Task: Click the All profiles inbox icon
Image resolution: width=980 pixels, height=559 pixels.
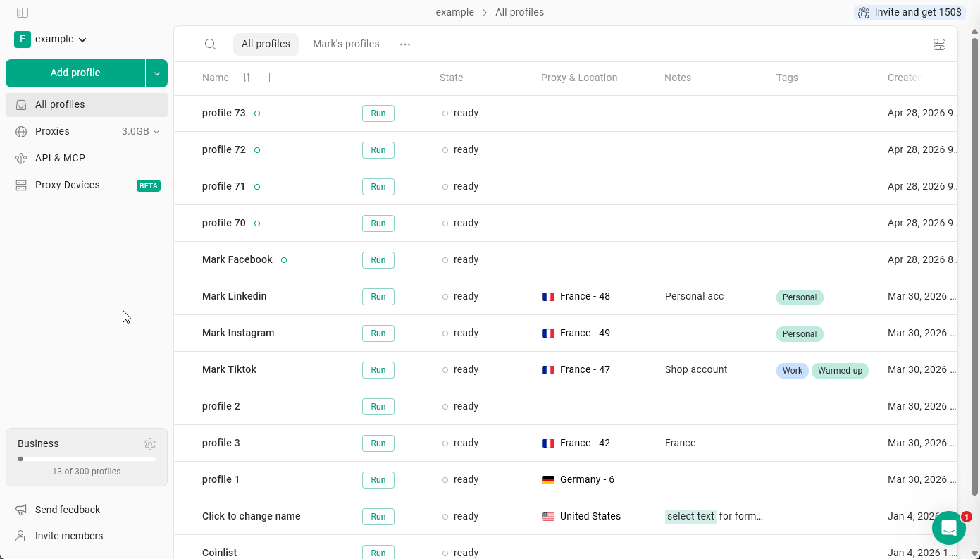Action: click(x=21, y=104)
